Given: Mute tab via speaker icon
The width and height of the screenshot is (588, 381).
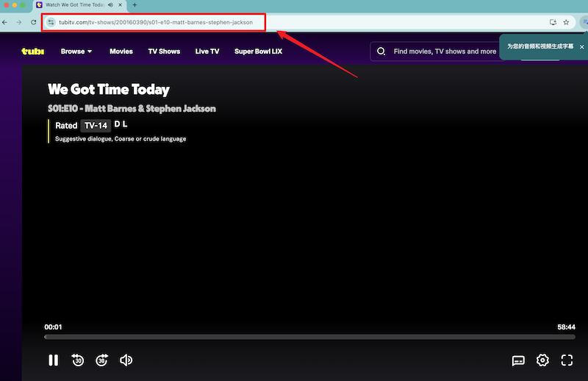Looking at the screenshot, I should 110,5.
